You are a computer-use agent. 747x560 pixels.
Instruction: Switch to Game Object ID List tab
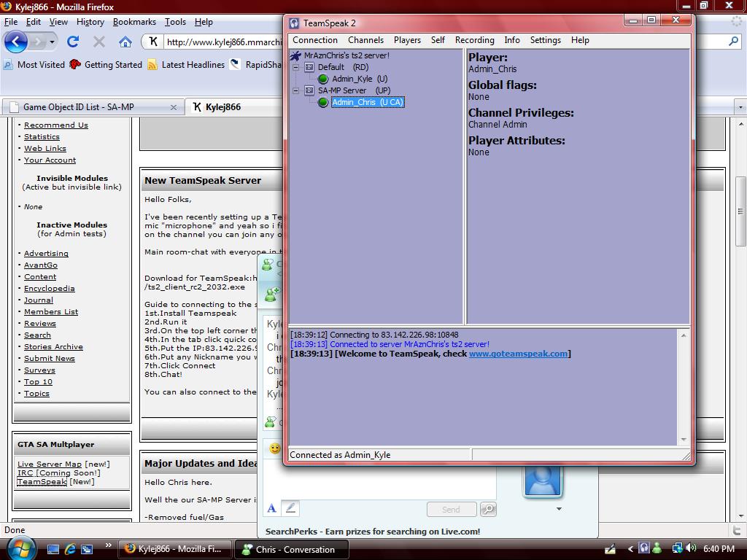(93, 107)
